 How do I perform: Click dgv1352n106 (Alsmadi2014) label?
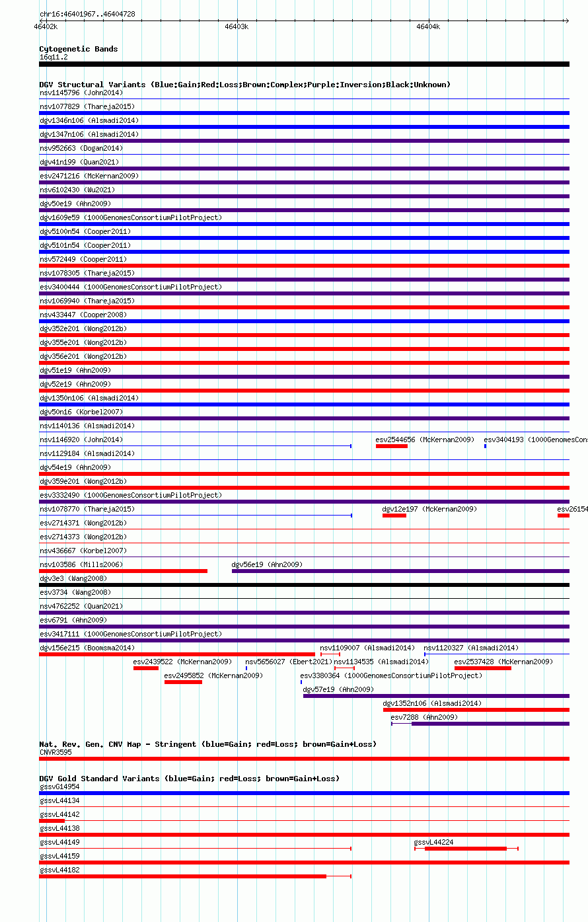433,703
